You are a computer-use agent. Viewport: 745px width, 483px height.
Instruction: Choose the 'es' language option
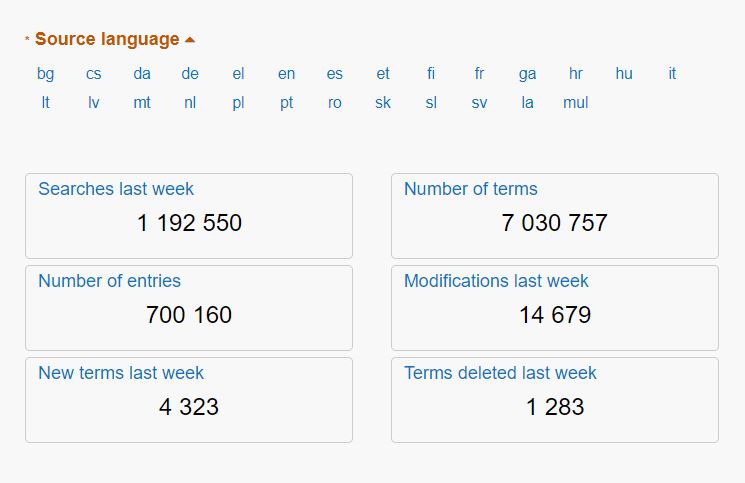coord(335,74)
